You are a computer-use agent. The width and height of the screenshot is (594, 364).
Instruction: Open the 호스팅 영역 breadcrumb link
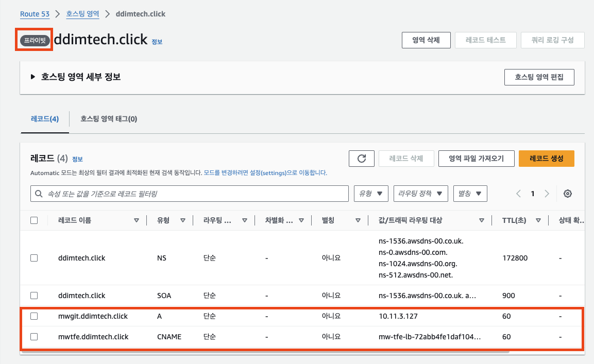pos(82,14)
